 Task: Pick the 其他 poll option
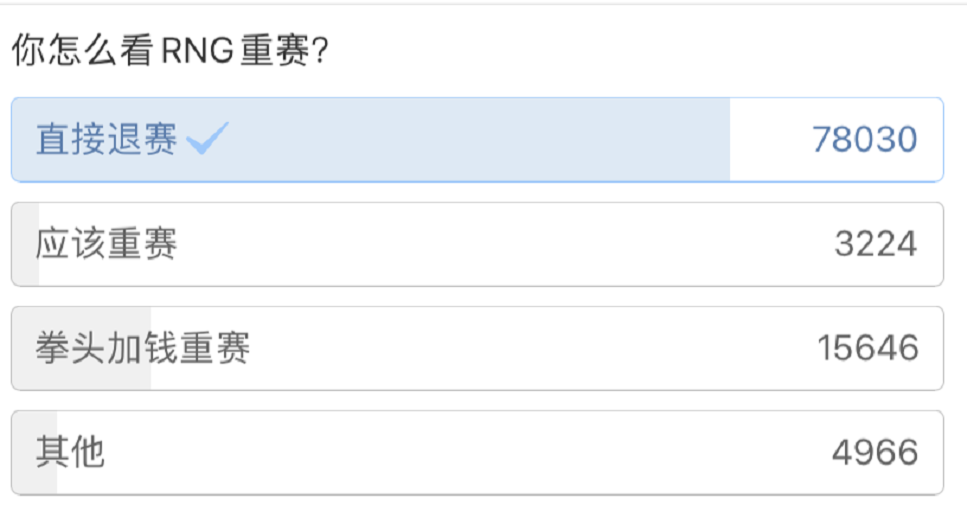(476, 452)
